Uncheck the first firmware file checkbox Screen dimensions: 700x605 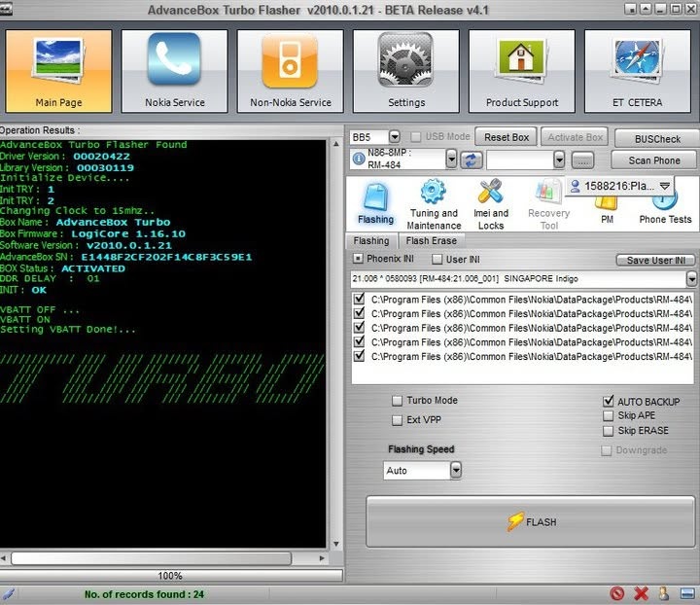tap(359, 299)
